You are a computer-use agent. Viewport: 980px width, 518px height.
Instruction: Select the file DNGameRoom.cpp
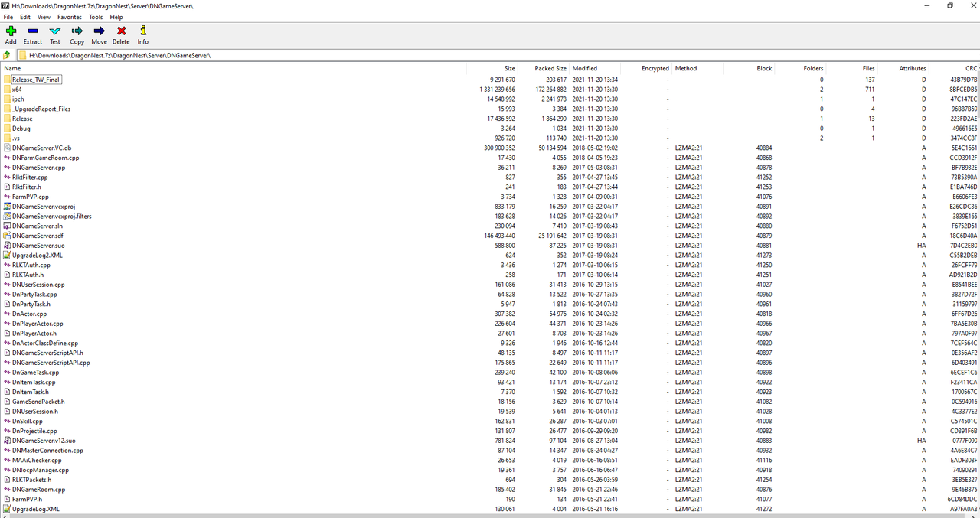38,490
